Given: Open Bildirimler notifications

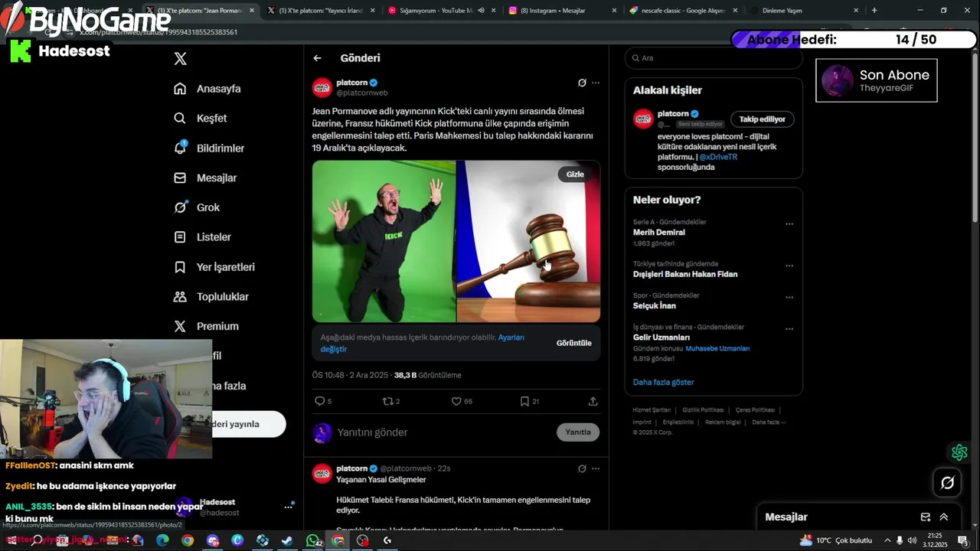Looking at the screenshot, I should pyautogui.click(x=209, y=148).
